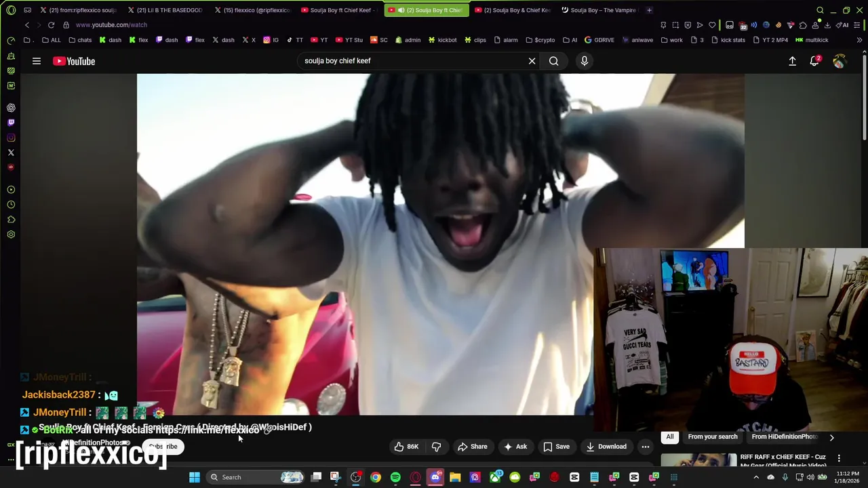Viewport: 868px width, 488px height.
Task: Open the GDRIVE bookmark
Action: pyautogui.click(x=599, y=40)
